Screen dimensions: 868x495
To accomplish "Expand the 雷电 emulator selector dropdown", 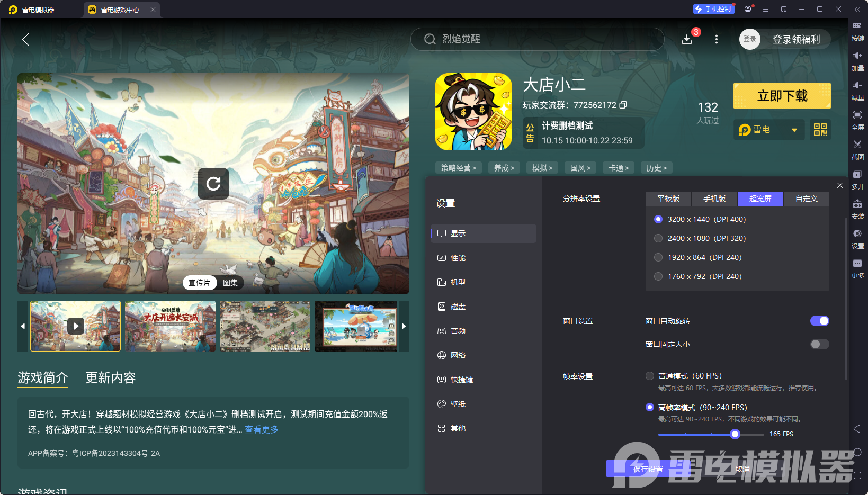I will click(x=769, y=130).
